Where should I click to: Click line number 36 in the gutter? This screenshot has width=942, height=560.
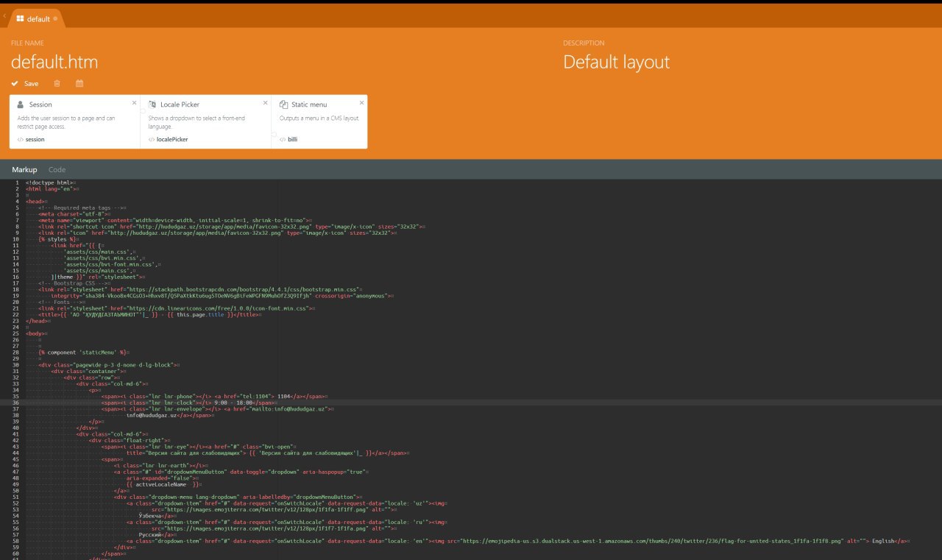[x=15, y=403]
